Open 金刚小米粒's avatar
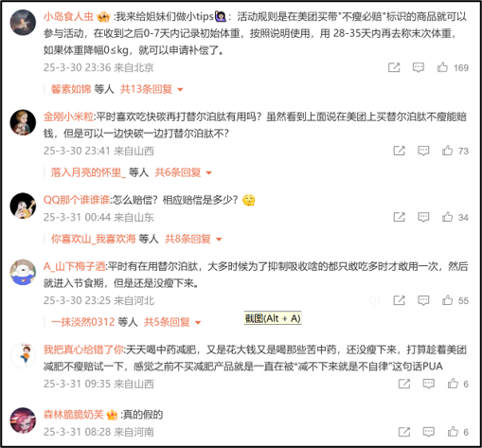Viewport: 482px width, 448px height. (23, 122)
